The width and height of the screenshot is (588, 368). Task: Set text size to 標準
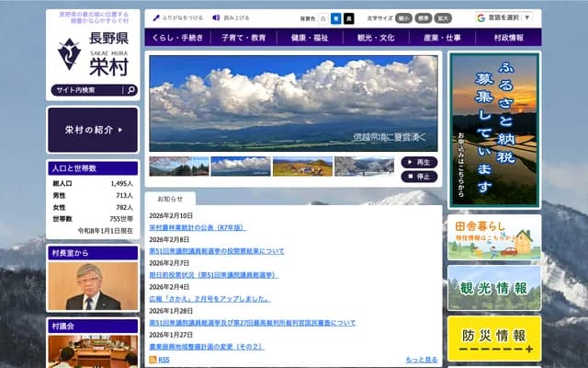coord(424,17)
